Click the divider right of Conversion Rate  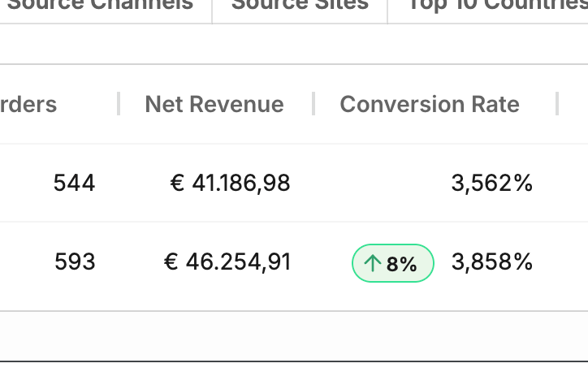(557, 104)
